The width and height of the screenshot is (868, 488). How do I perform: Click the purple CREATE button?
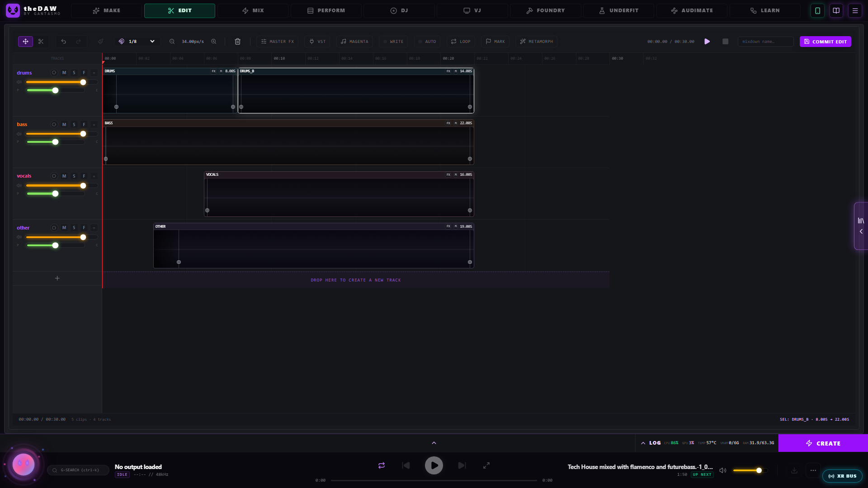[823, 443]
